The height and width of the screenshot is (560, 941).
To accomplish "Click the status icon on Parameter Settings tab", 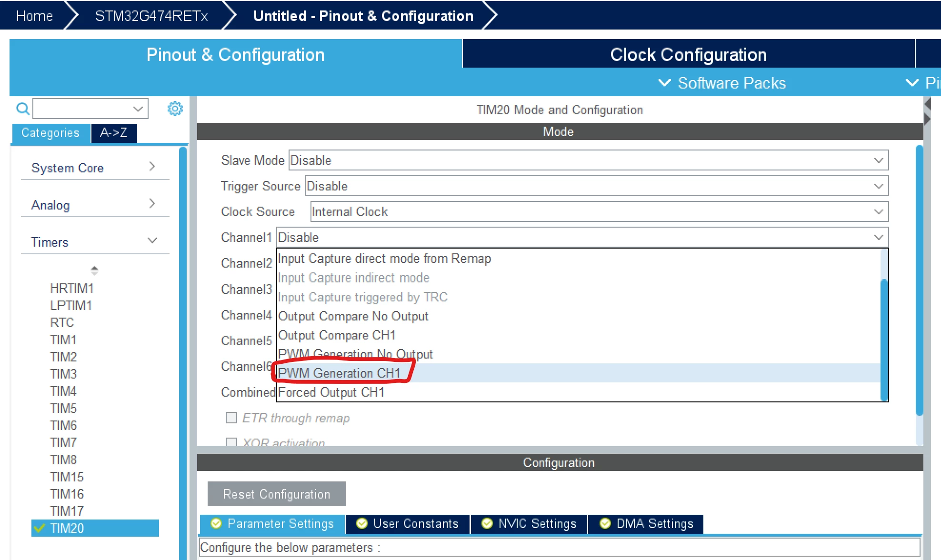I will [216, 523].
